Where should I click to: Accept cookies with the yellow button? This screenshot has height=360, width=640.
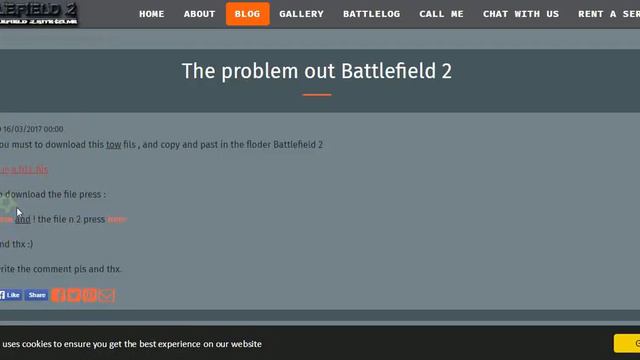(x=627, y=343)
